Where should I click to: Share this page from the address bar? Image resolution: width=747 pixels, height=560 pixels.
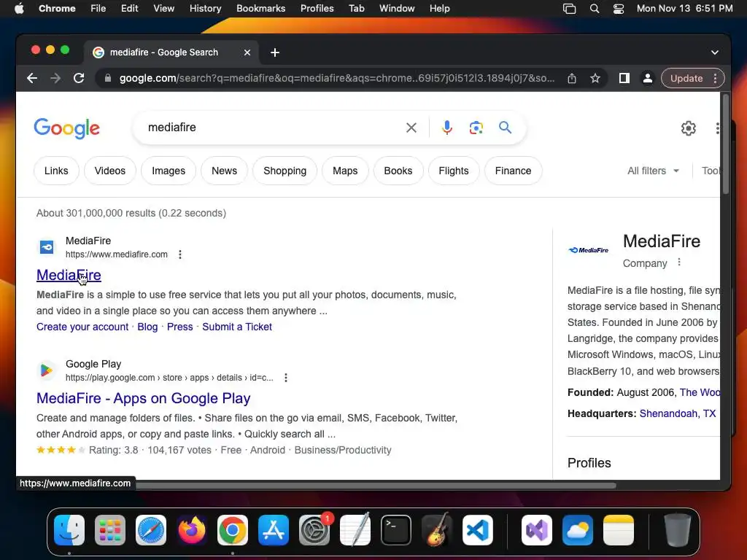[572, 78]
